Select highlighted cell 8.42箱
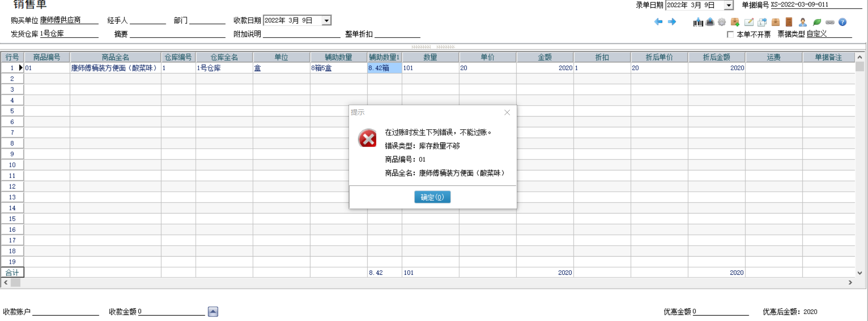This screenshot has width=868, height=321. [x=384, y=68]
